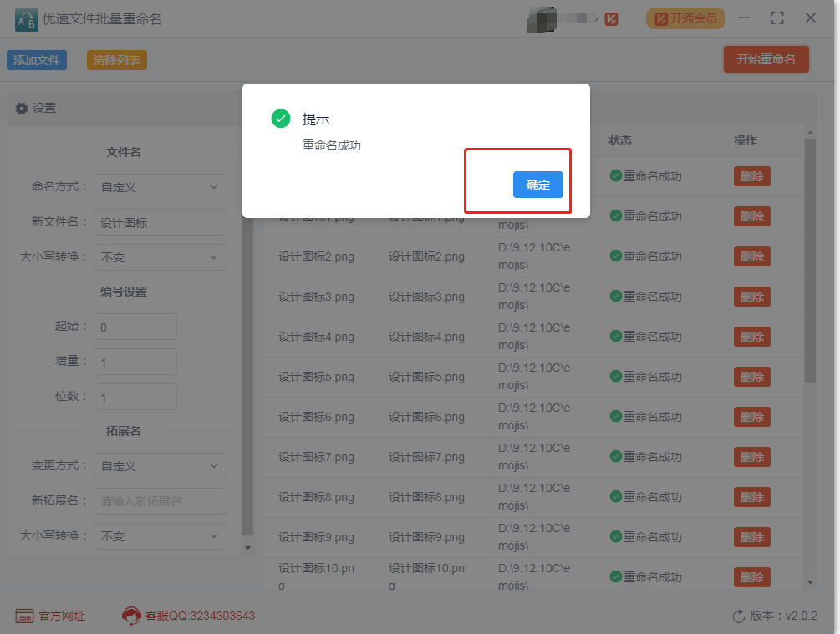
Task: Toggle fullscreen window icon
Action: [777, 18]
